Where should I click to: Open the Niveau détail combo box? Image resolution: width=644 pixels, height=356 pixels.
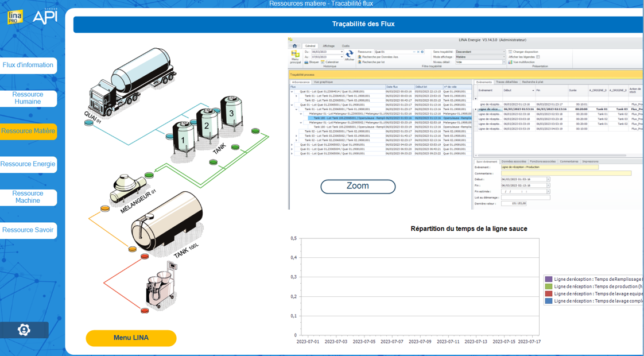pyautogui.click(x=480, y=62)
